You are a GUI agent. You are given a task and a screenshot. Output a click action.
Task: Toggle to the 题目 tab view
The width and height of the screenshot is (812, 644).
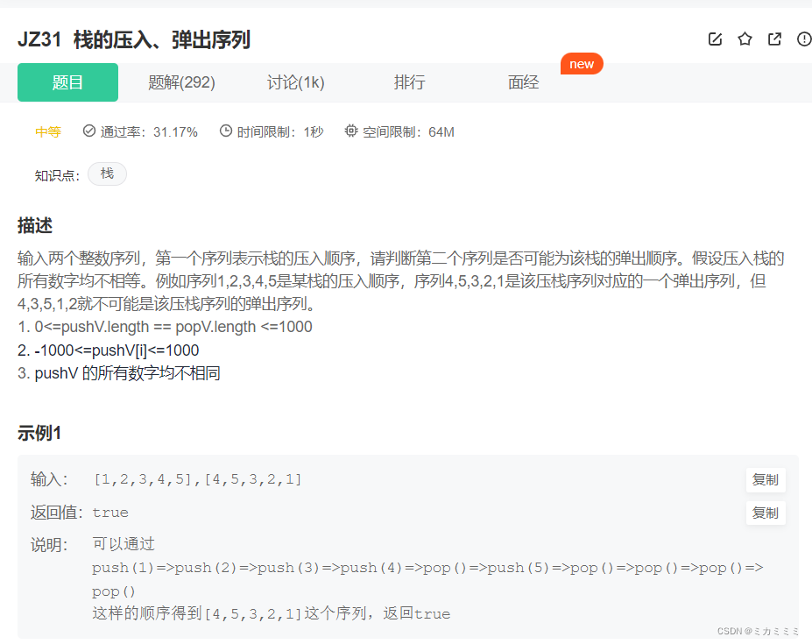pos(67,81)
